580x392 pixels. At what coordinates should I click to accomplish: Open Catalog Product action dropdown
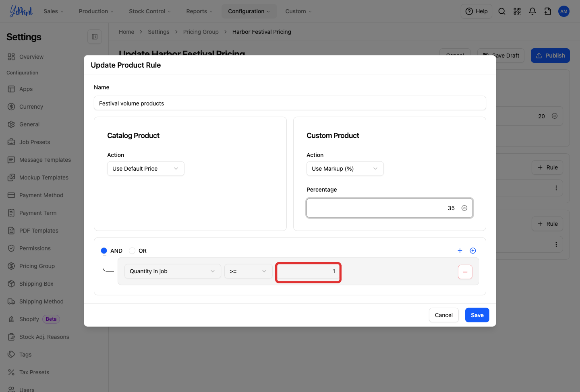coord(146,169)
